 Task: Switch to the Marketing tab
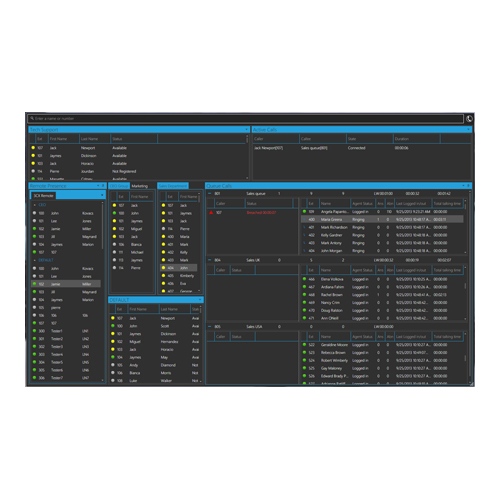[x=140, y=186]
